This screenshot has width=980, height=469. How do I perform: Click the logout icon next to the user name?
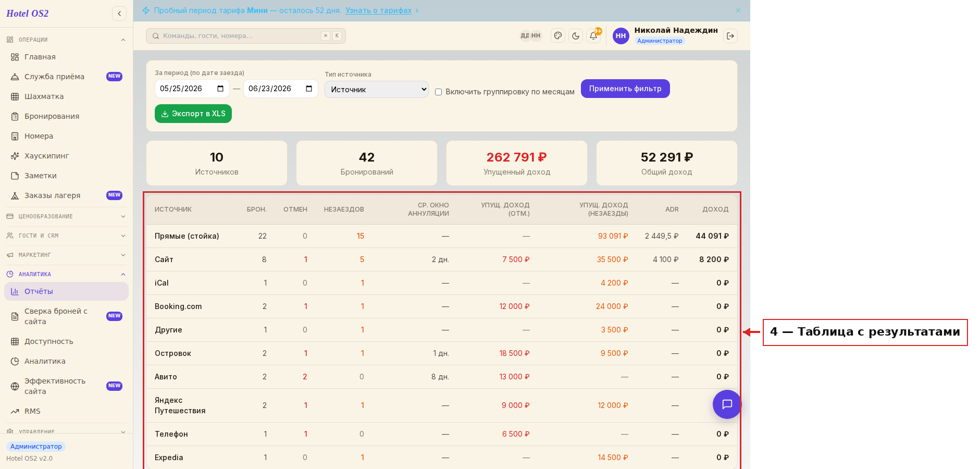pyautogui.click(x=730, y=36)
